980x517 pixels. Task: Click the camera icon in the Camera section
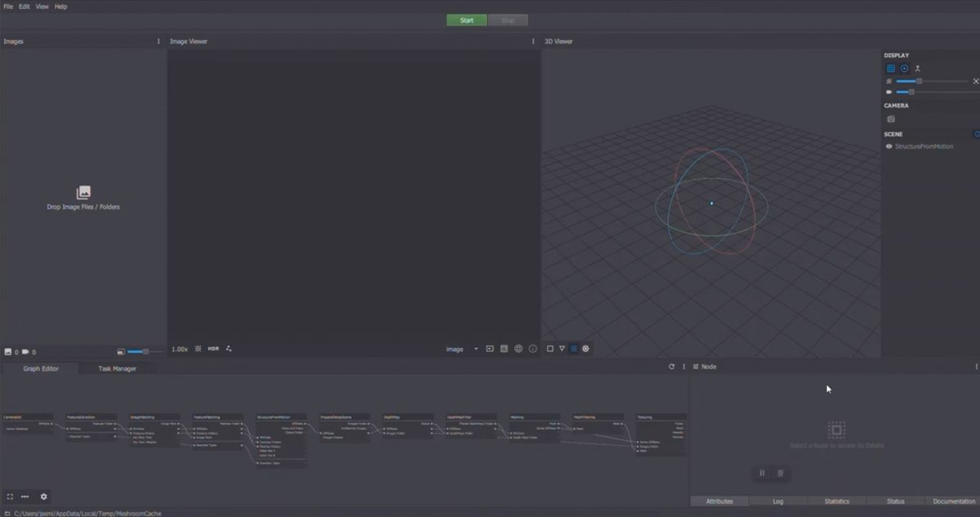890,118
